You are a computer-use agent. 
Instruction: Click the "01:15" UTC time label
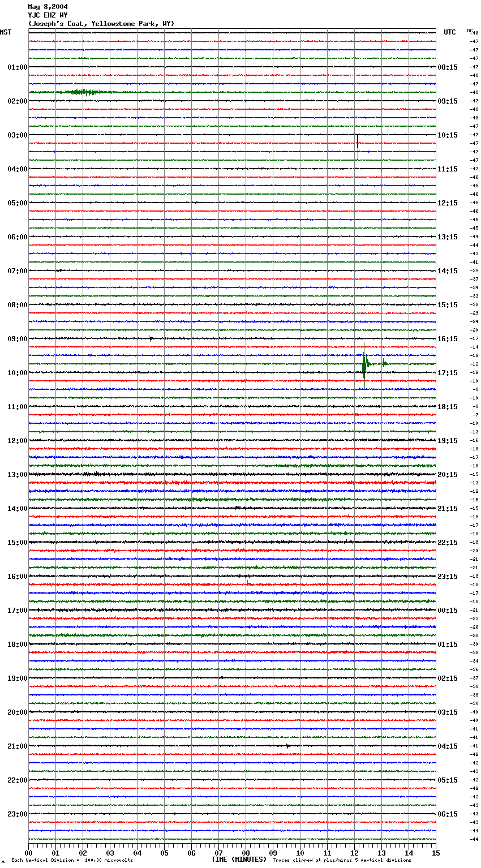pyautogui.click(x=448, y=644)
